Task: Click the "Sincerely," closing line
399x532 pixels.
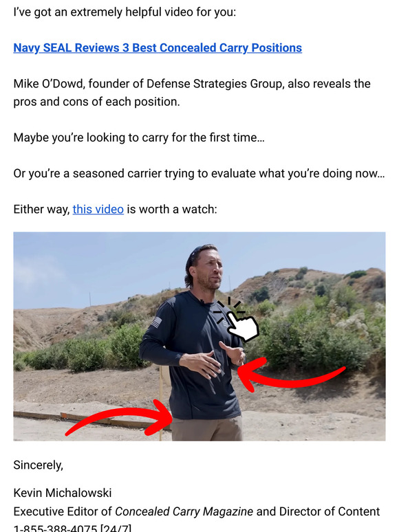Action: tap(39, 465)
